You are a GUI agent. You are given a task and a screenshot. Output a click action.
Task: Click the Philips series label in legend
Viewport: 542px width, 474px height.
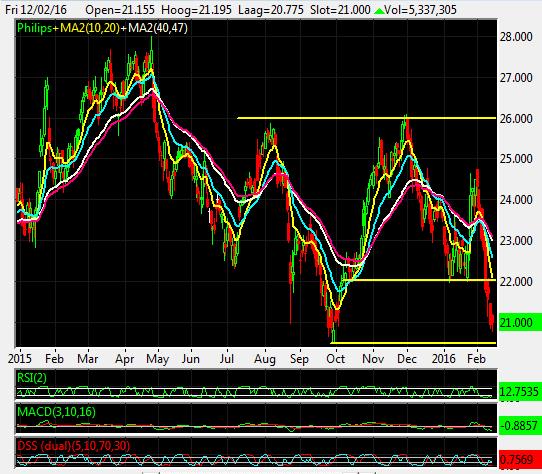[34, 28]
